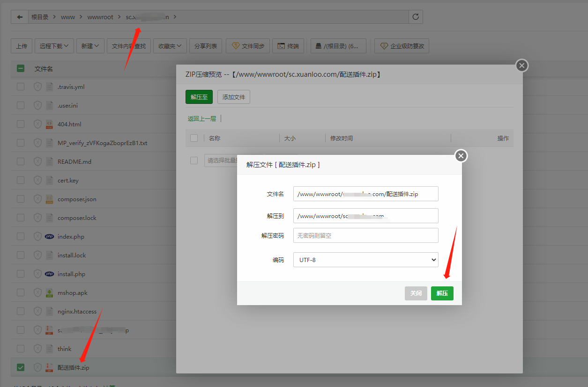Check the 404.html file checkbox
The height and width of the screenshot is (387, 588).
click(21, 124)
